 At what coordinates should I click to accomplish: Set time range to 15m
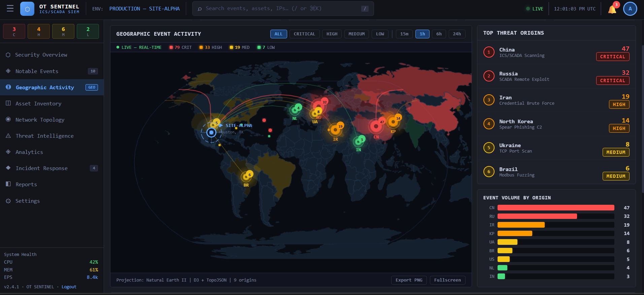[x=404, y=34]
